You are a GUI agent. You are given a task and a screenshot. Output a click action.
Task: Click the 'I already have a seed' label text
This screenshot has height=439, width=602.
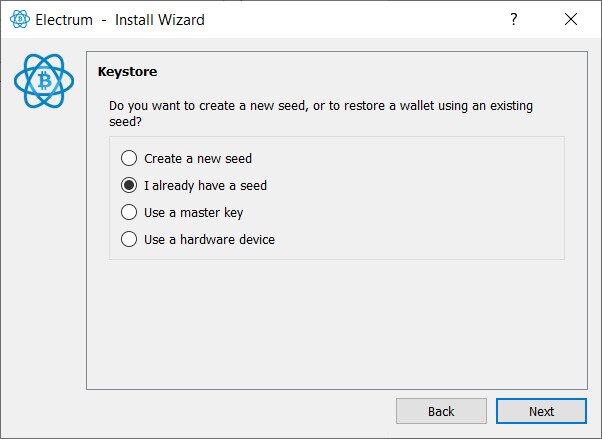(205, 185)
